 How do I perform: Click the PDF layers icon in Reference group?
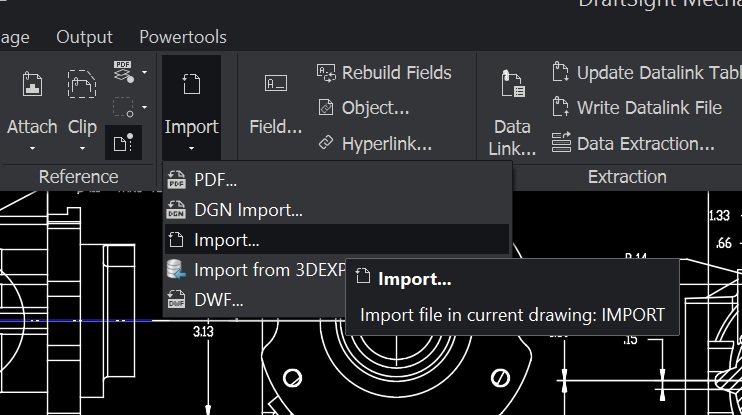(x=124, y=71)
